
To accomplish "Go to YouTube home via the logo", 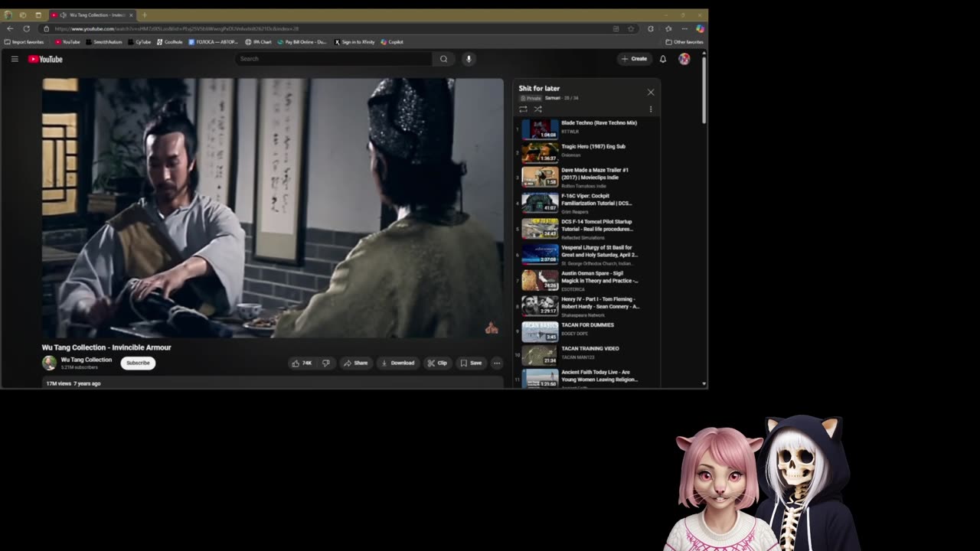I will click(x=46, y=59).
